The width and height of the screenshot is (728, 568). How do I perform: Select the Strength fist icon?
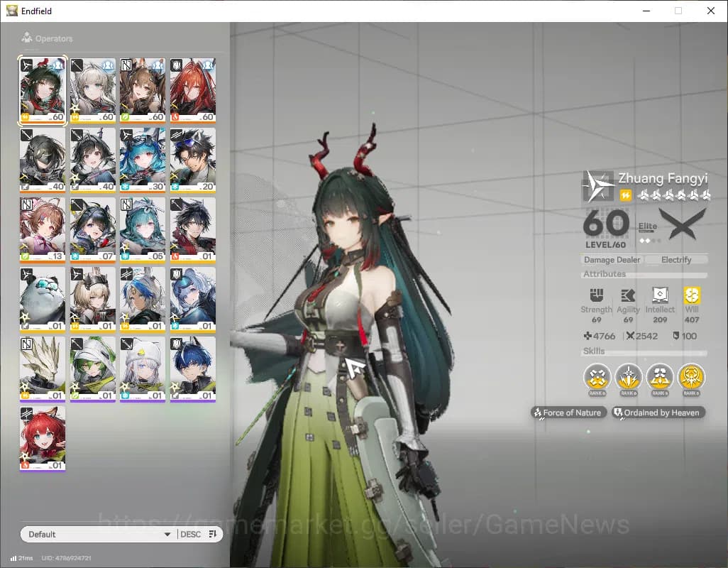pos(597,295)
